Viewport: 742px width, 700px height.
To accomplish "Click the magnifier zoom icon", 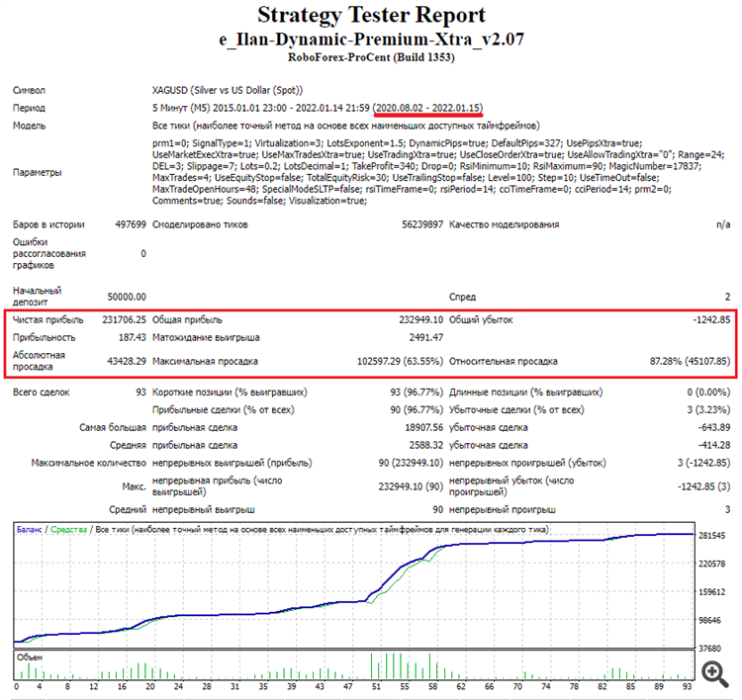I will coord(715,674).
